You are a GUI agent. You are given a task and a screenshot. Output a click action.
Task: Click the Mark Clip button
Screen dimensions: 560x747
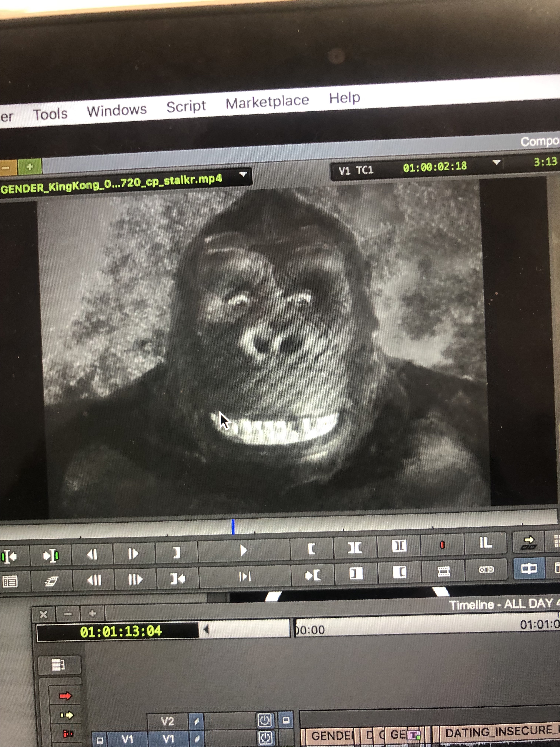(355, 547)
